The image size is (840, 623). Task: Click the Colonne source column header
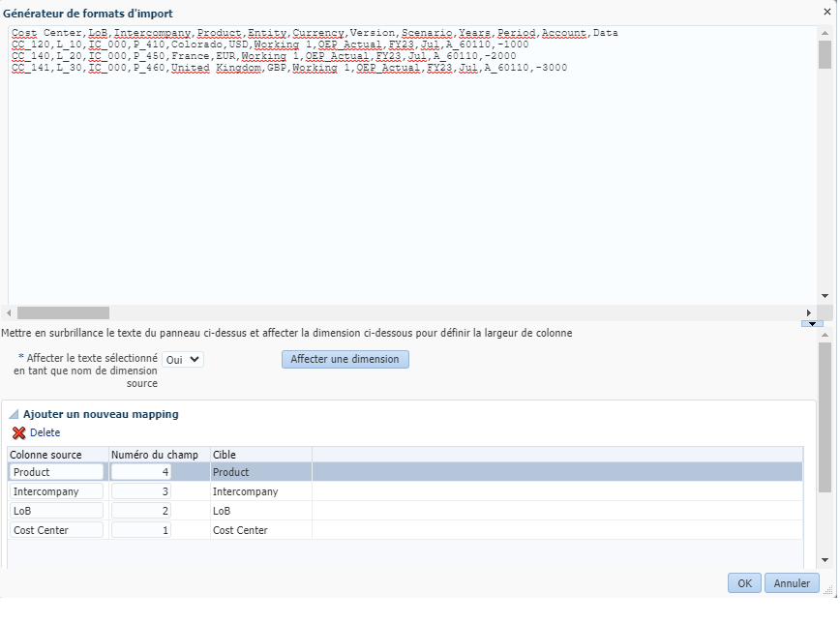point(58,455)
